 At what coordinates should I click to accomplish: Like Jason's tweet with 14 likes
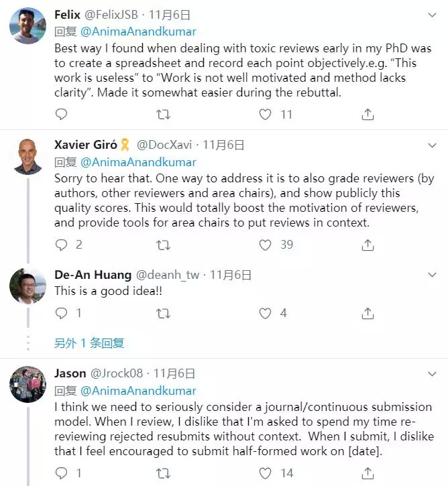265,473
